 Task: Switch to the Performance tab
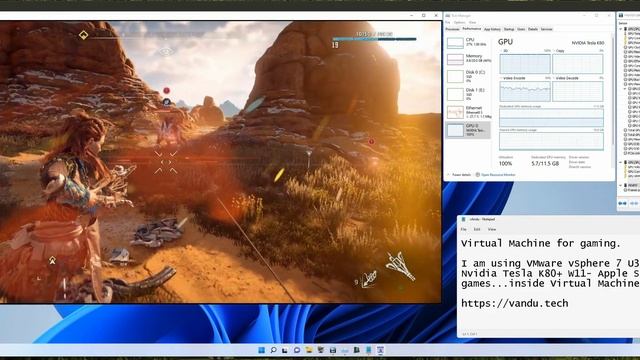[471, 29]
